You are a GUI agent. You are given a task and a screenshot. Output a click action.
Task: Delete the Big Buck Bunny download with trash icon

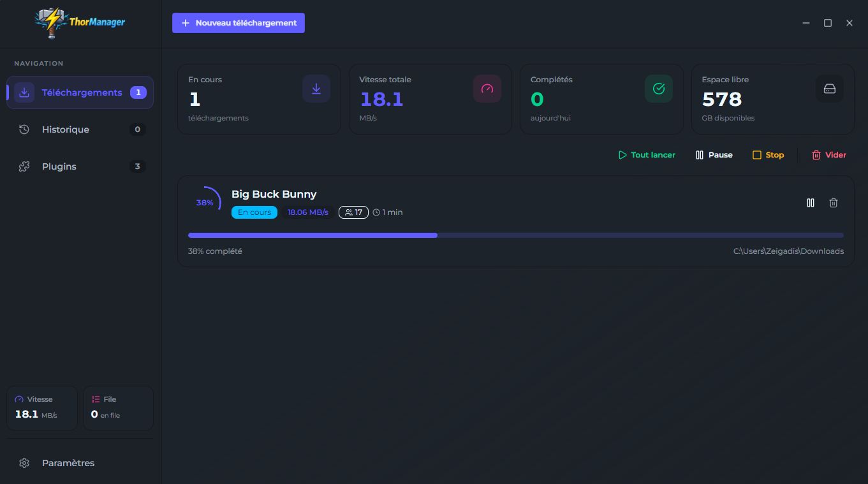click(834, 203)
